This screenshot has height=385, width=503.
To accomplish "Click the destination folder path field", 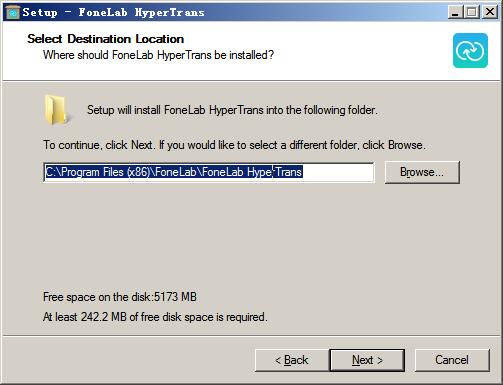I will [209, 172].
